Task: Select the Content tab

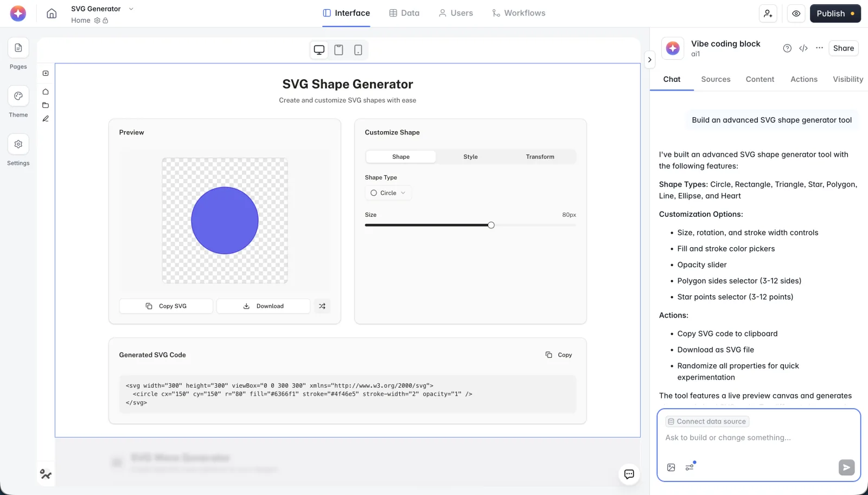Action: [x=759, y=79]
